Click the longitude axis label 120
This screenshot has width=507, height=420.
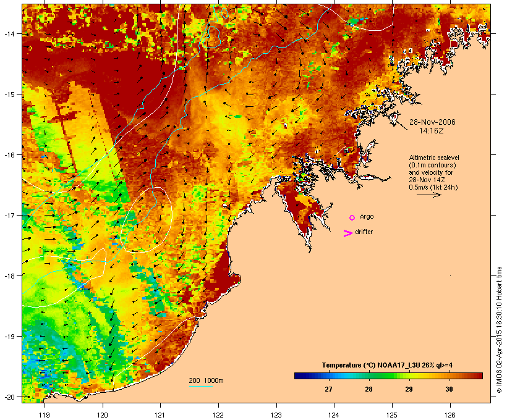point(103,415)
